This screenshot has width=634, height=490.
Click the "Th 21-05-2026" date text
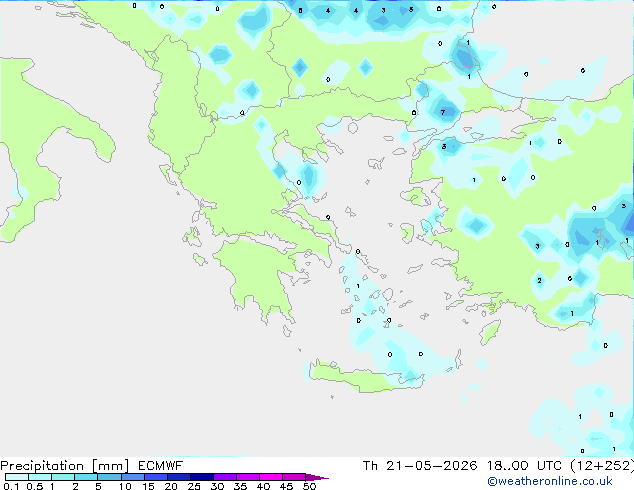point(420,466)
